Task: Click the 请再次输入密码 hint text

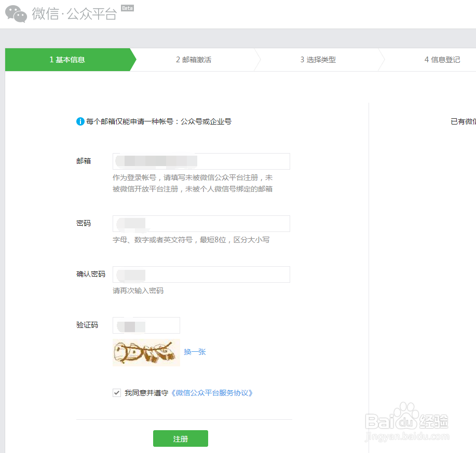Action: [138, 291]
